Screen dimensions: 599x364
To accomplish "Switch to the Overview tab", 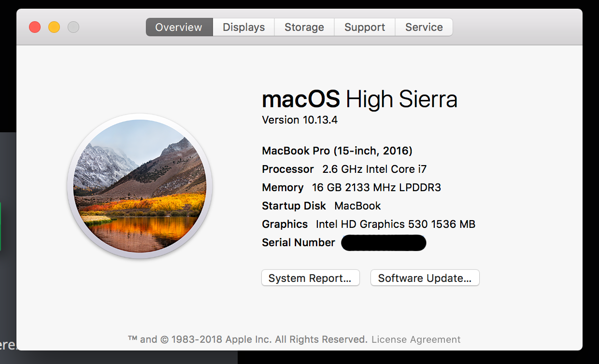I will (179, 27).
